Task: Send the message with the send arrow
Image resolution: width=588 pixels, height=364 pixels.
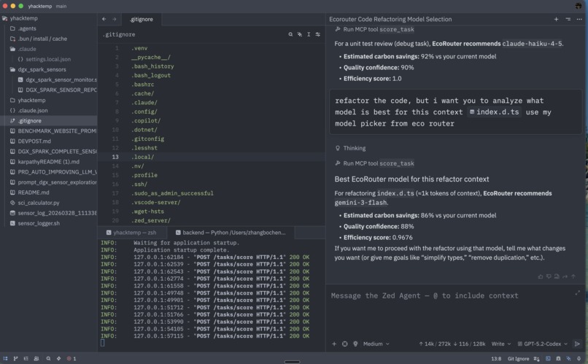Action: 577,344
